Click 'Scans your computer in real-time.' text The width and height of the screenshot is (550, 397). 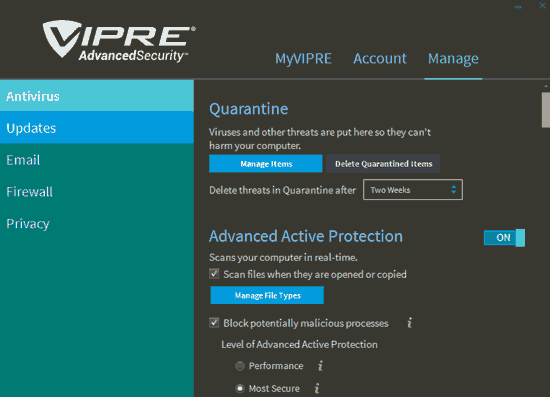click(283, 257)
